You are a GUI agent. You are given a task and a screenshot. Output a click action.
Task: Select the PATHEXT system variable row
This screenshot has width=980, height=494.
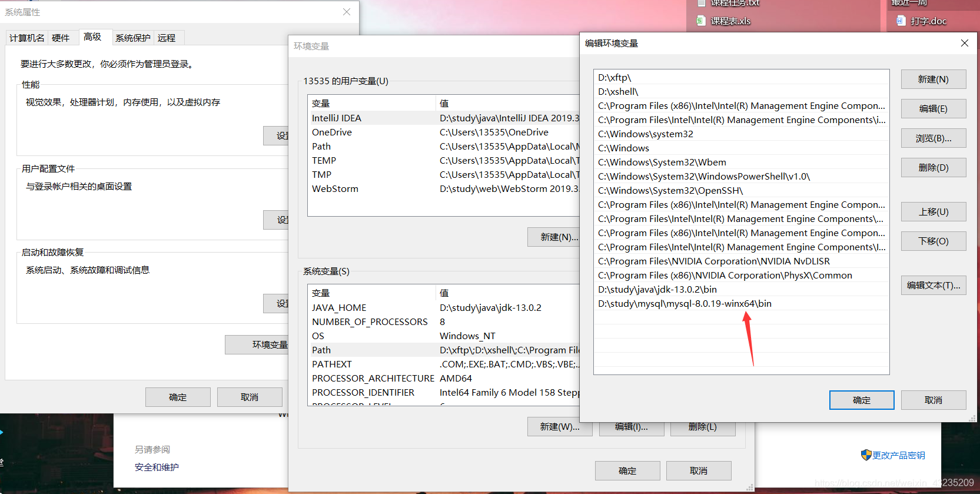(444, 364)
